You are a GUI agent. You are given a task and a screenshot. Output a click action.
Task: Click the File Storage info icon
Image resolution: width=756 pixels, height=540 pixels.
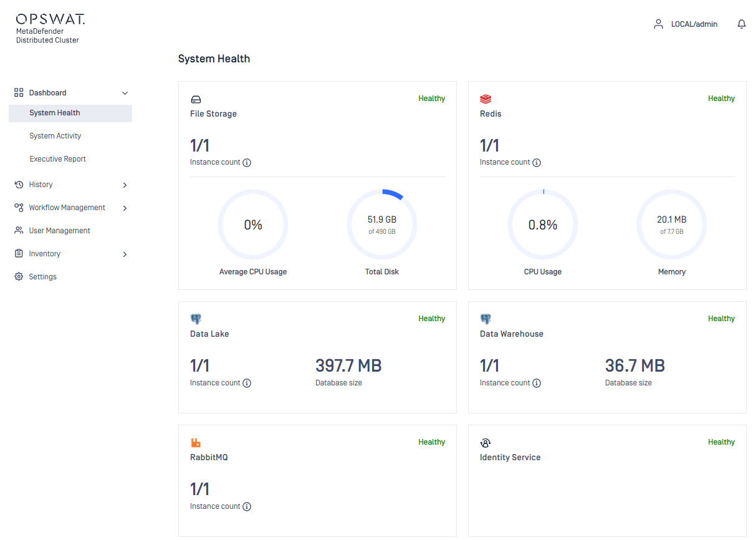coord(247,163)
